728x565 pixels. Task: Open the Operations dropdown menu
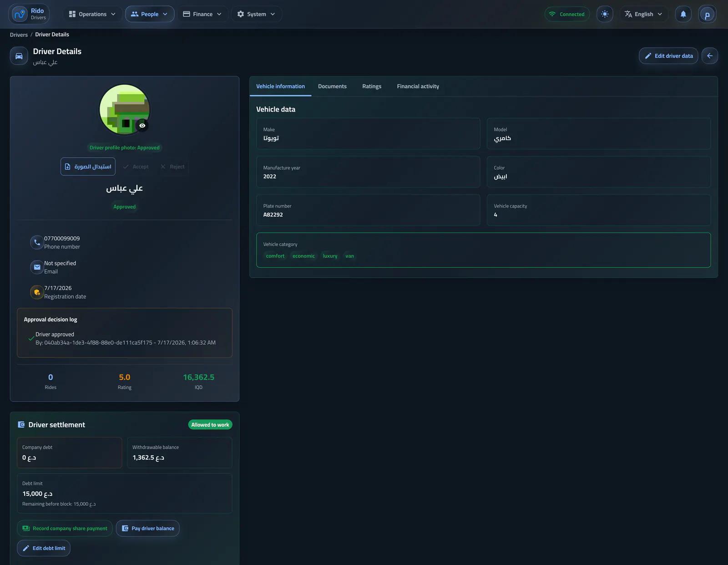[92, 14]
